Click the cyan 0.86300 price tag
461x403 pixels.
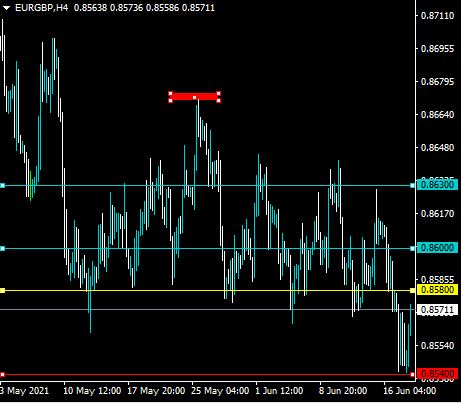point(437,185)
